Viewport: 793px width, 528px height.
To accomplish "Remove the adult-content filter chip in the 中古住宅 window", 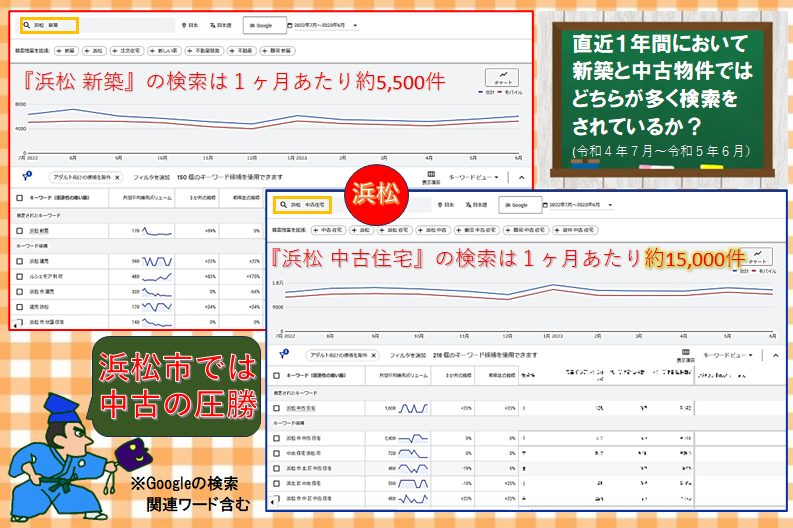I will tap(373, 356).
